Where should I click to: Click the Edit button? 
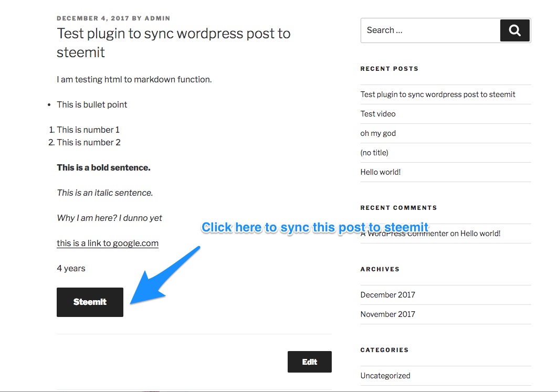click(310, 362)
